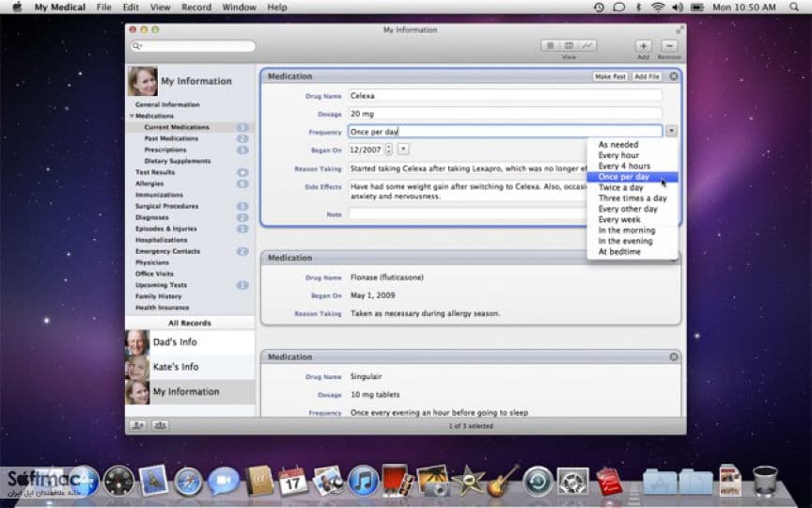Image resolution: width=812 pixels, height=508 pixels.
Task: Open iTunes from the dock
Action: point(363,481)
